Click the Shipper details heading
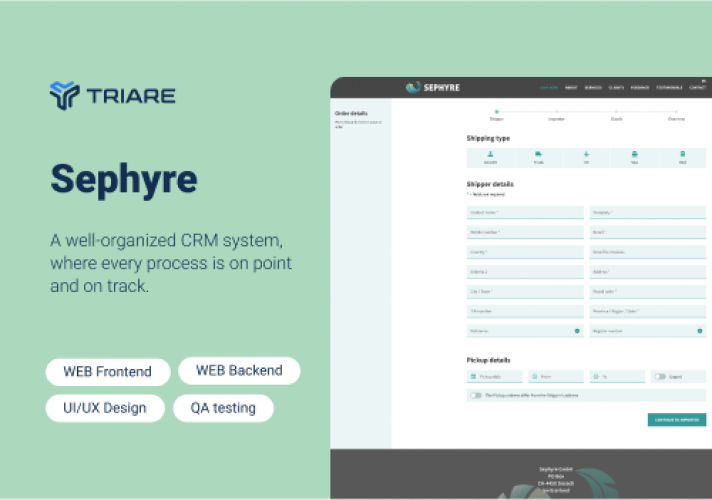712x500 pixels. click(490, 184)
